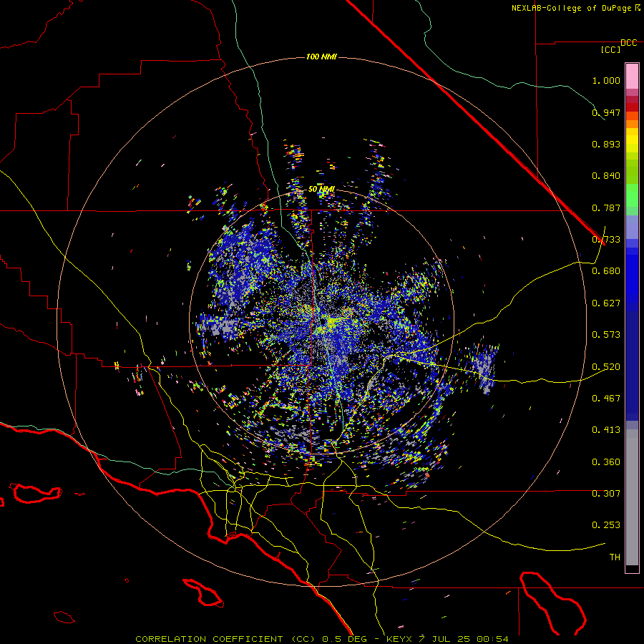Image resolution: width=644 pixels, height=644 pixels.
Task: Select the 0.893 legend value
Action: tap(606, 144)
